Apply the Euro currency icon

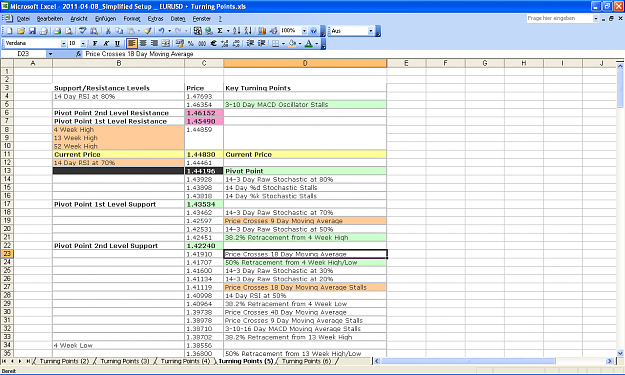213,43
